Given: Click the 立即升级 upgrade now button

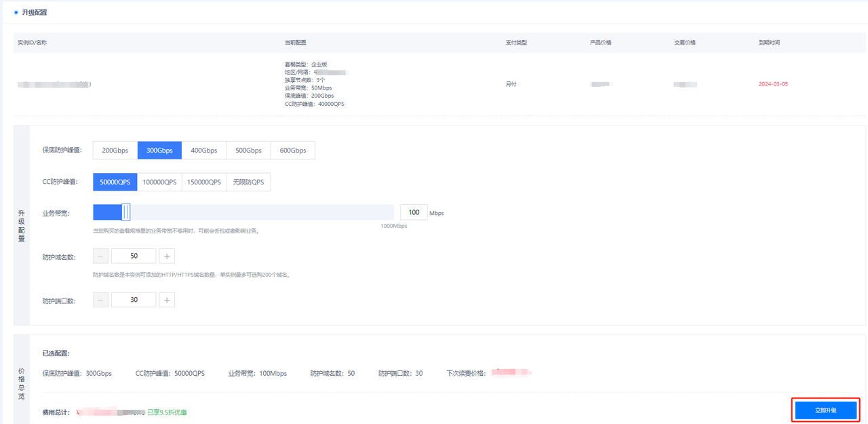Looking at the screenshot, I should click(x=825, y=410).
